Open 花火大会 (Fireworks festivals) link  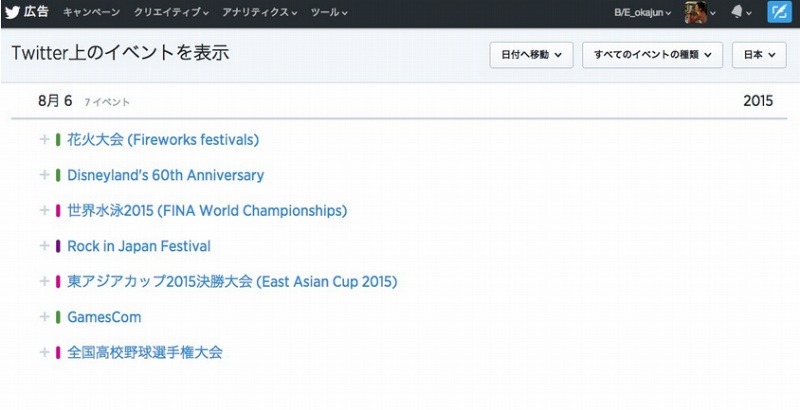(163, 140)
